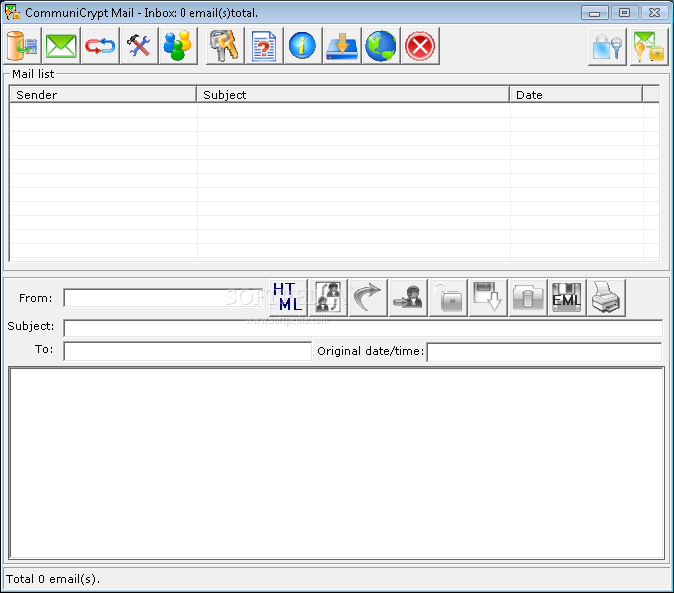The width and height of the screenshot is (674, 593).
Task: Click the reply to sender person icon
Action: point(408,297)
